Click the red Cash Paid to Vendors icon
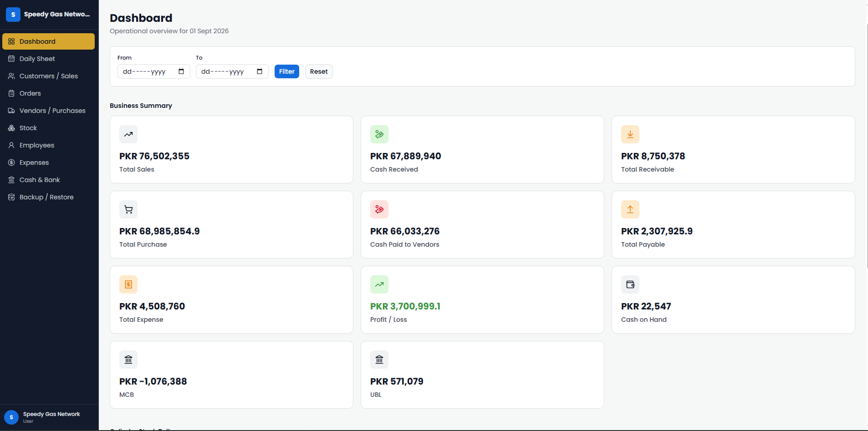The height and width of the screenshot is (431, 868). 379,209
